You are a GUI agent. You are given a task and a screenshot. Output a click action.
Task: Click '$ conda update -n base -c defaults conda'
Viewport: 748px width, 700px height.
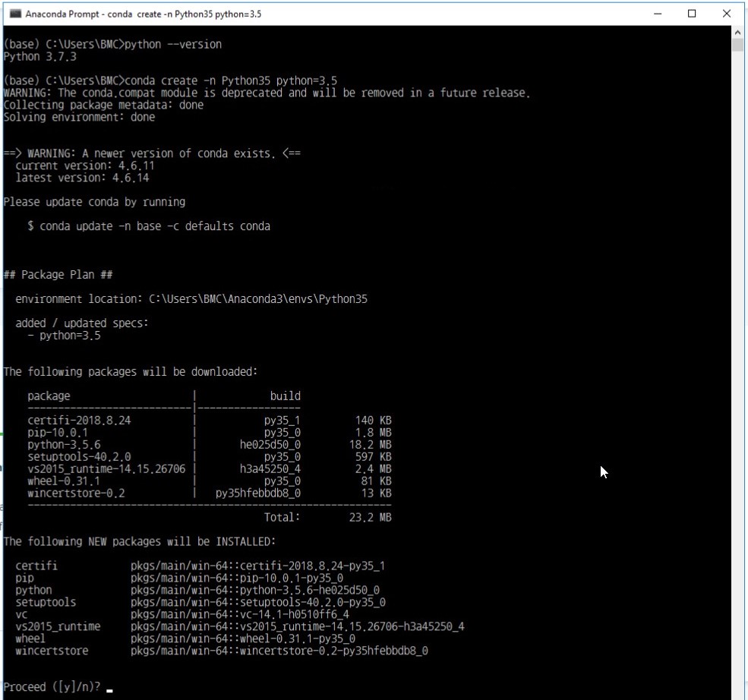149,226
